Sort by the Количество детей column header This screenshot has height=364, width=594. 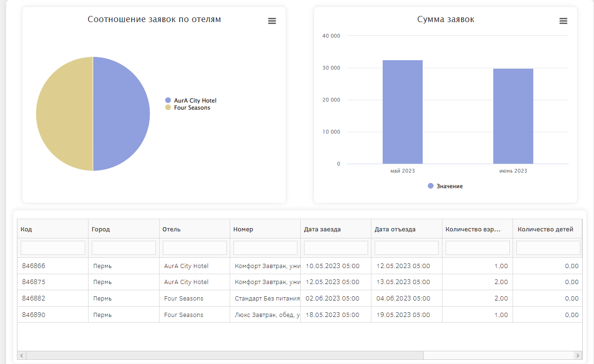click(547, 229)
